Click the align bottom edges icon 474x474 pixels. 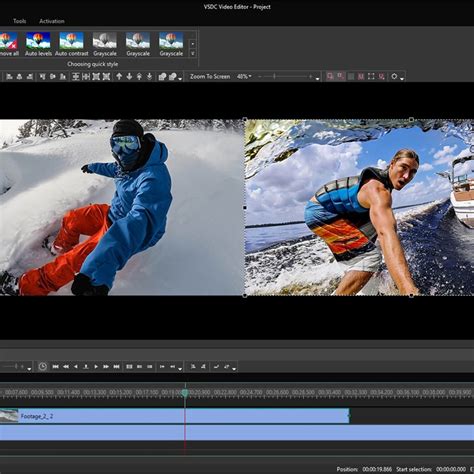pyautogui.click(x=63, y=77)
